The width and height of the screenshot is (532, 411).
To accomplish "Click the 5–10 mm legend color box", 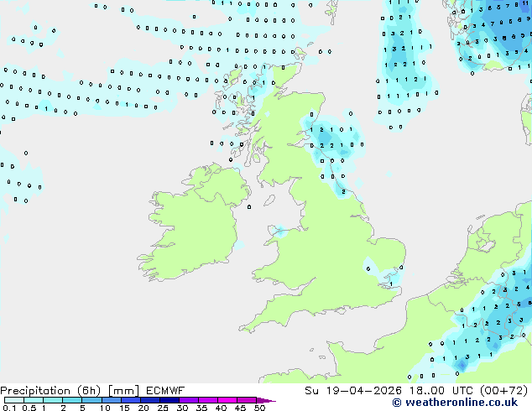I will coord(91,400).
